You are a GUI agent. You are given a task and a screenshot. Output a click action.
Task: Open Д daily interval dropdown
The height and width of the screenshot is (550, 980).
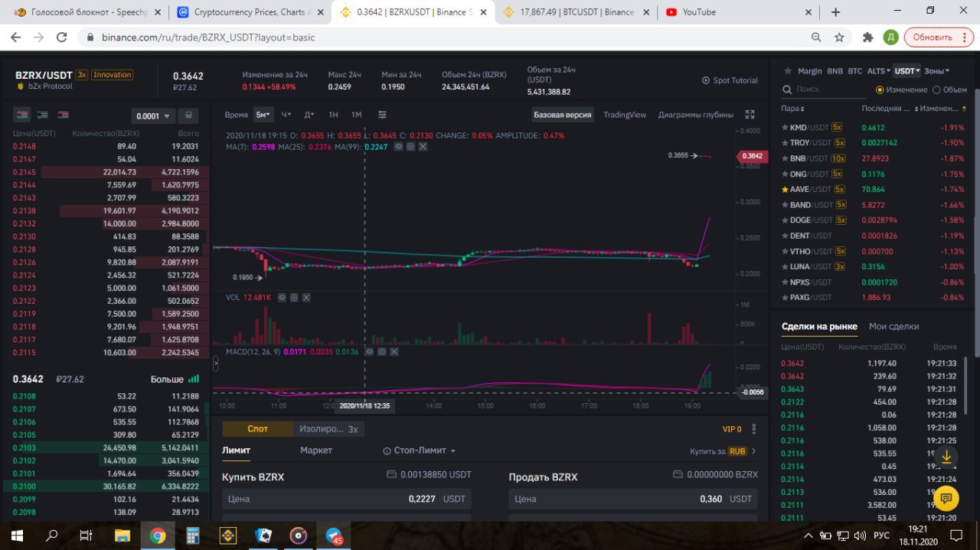click(x=309, y=115)
